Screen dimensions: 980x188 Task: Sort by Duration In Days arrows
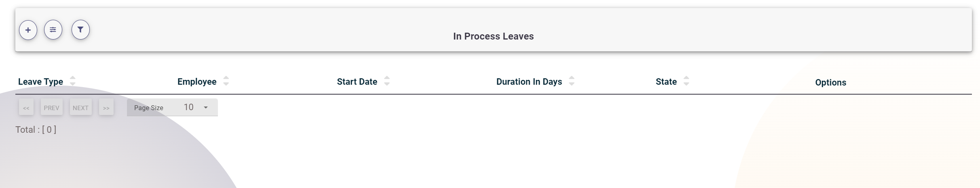click(572, 81)
